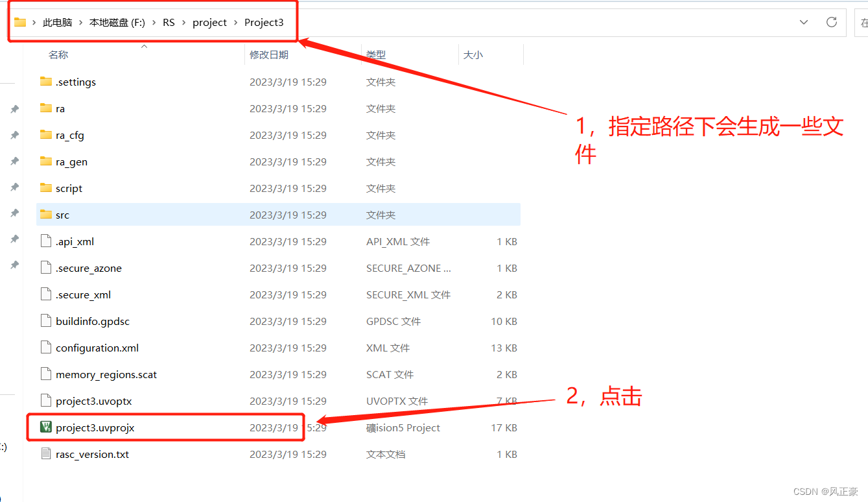This screenshot has height=502, width=868.
Task: Click the SCAT 文件 type cell
Action: 390,375
